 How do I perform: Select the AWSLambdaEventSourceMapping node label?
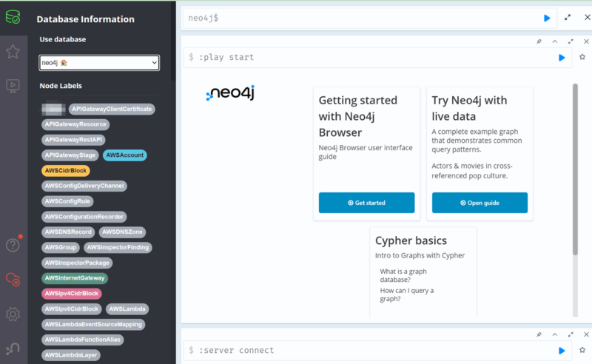[93, 324]
